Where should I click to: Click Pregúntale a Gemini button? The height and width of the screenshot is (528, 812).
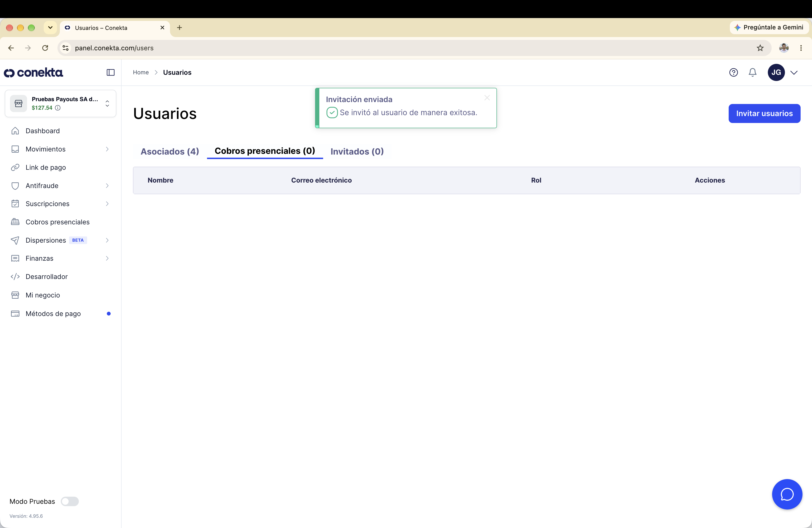tap(769, 27)
